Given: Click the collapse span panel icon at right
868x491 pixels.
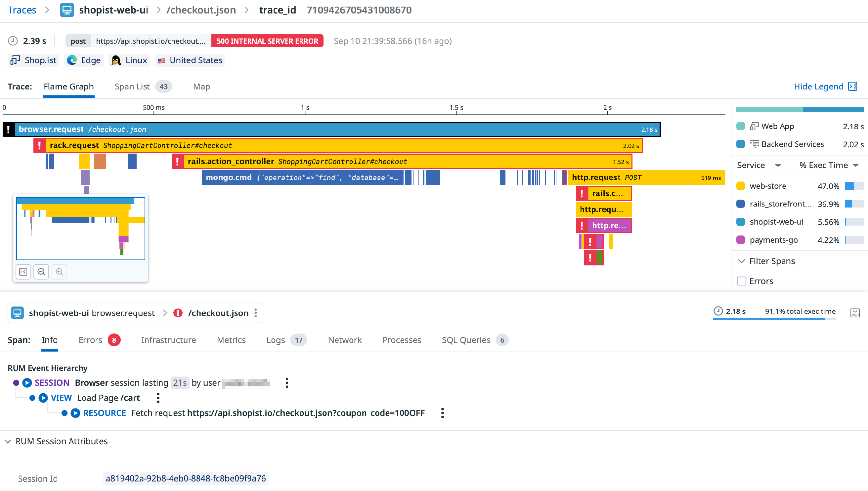Looking at the screenshot, I should click(x=855, y=312).
